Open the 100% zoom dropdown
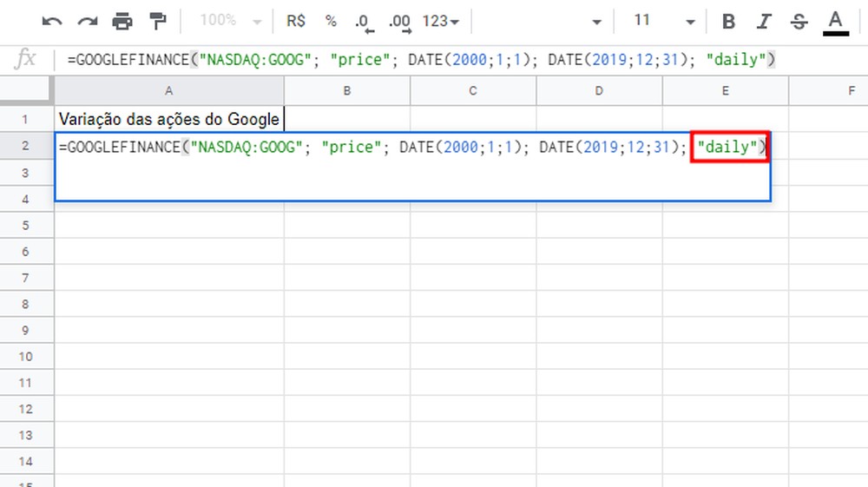The image size is (868, 487). 230,21
